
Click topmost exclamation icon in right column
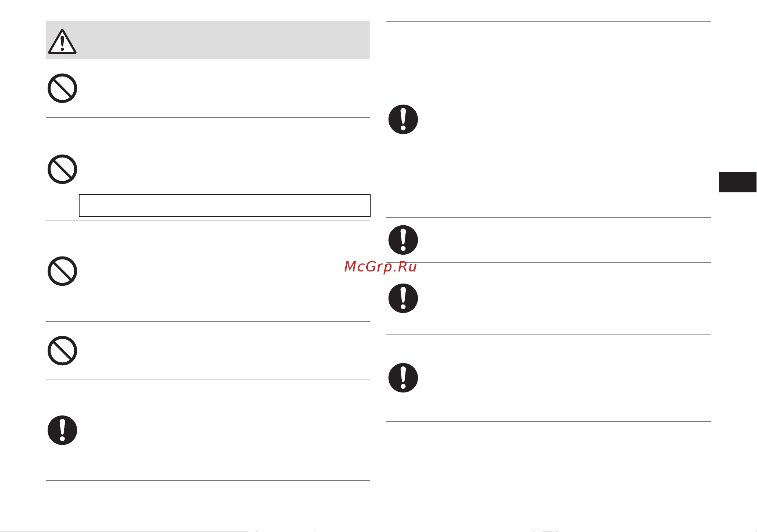click(403, 119)
